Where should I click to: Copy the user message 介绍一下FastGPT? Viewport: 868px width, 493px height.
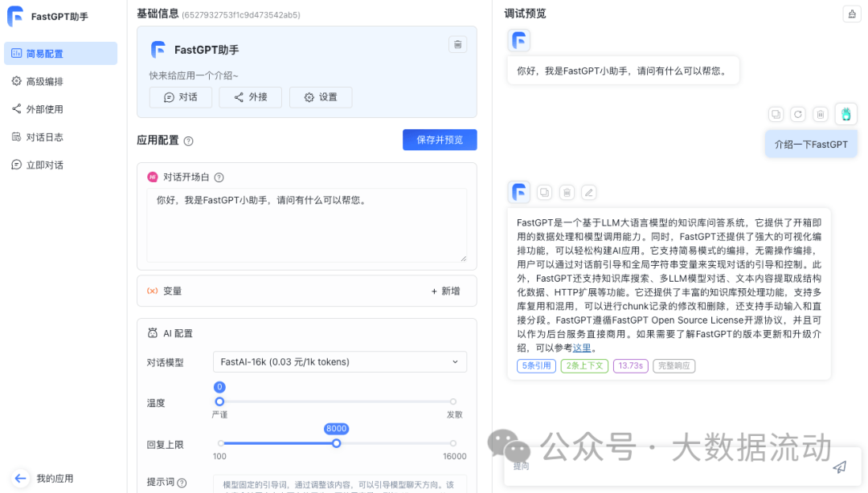(x=776, y=115)
